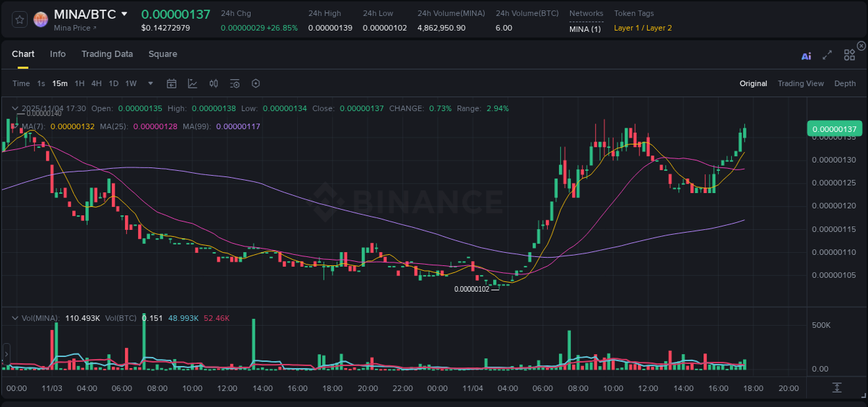Toggle the favorite star for MINA/BTC
The width and height of the screenshot is (868, 407).
(x=19, y=19)
